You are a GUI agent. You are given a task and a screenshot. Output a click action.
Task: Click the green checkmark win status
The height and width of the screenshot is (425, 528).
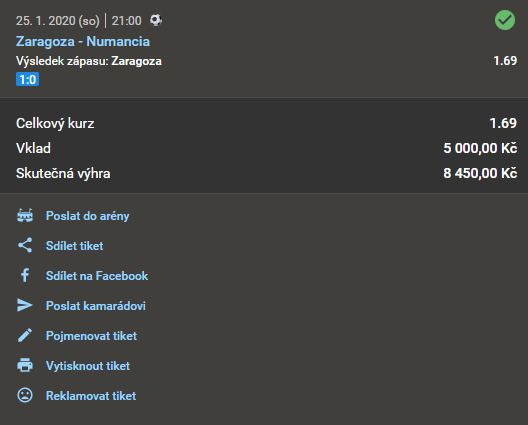point(505,20)
